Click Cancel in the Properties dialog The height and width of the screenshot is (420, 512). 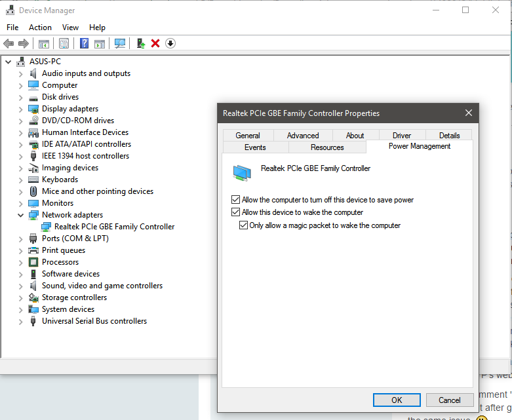450,400
